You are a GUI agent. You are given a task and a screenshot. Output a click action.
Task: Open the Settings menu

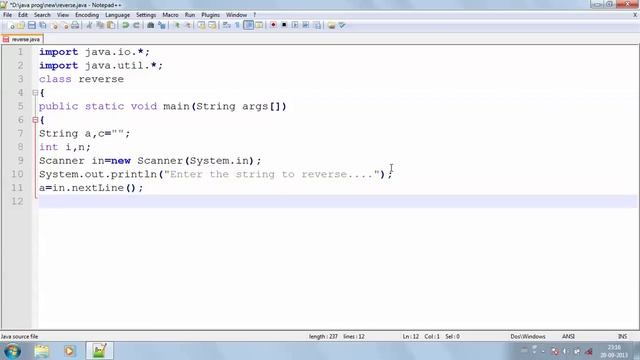pyautogui.click(x=146, y=15)
